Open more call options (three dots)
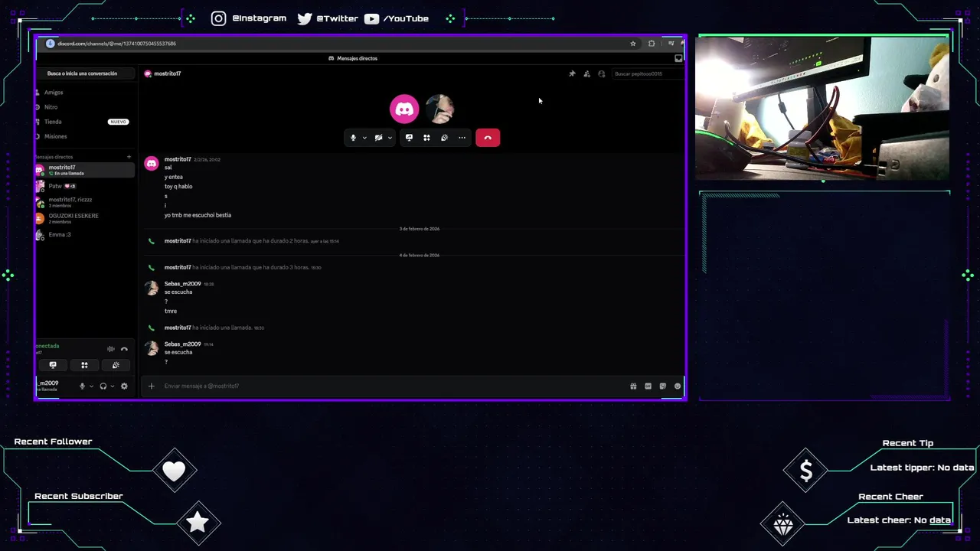 coord(462,138)
